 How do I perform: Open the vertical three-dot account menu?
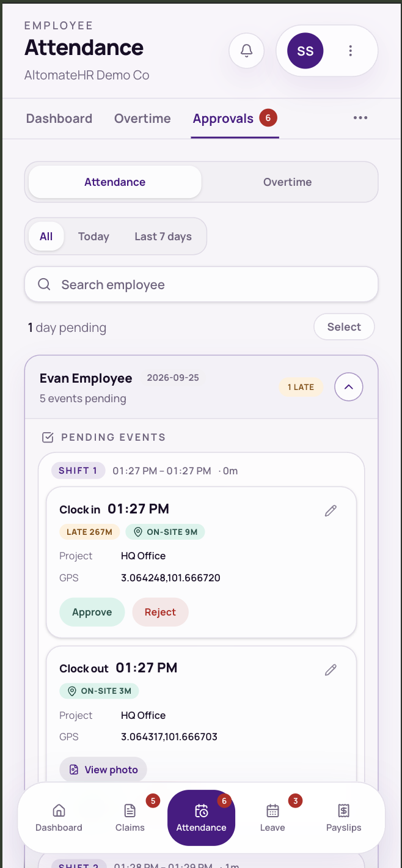point(351,51)
